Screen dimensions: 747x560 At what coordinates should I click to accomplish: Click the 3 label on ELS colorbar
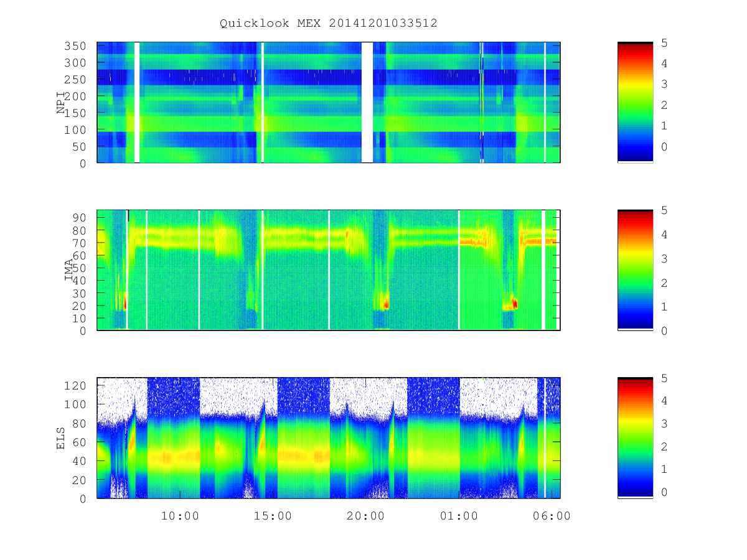pyautogui.click(x=664, y=424)
